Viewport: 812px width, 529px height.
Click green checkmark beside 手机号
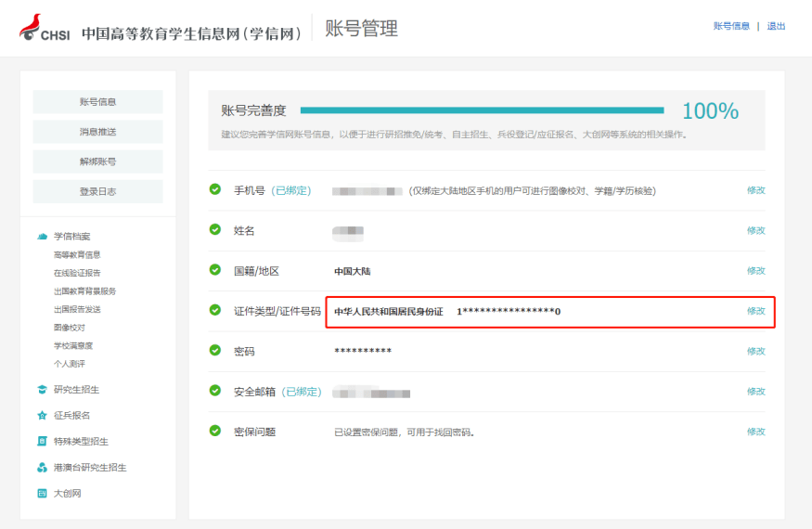coord(215,189)
